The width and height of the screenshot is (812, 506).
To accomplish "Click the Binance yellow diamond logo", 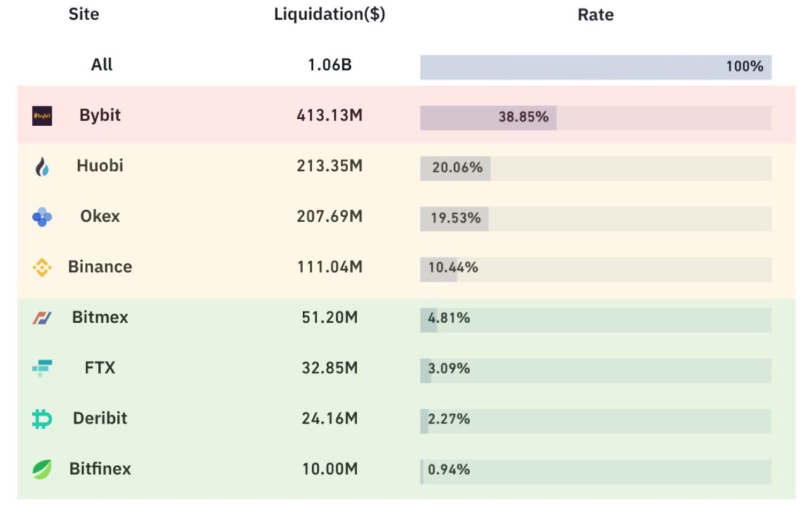I will (x=42, y=267).
